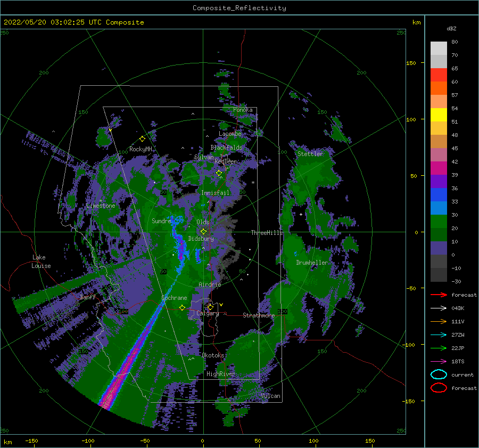This screenshot has width=479, height=448.
Task: Click the RockyMH label
Action: point(141,149)
